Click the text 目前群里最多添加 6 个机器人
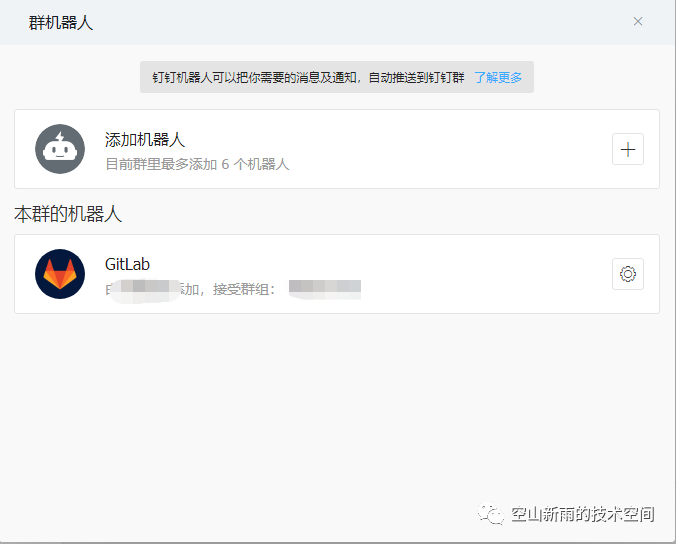 [x=197, y=164]
